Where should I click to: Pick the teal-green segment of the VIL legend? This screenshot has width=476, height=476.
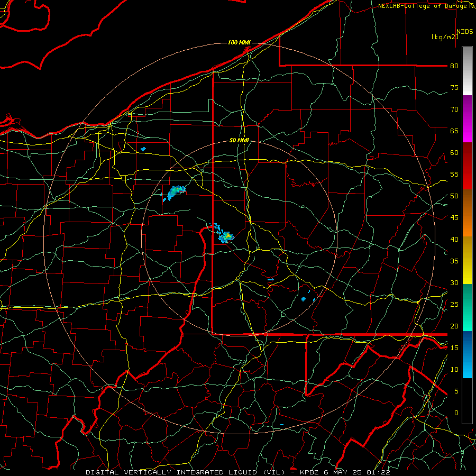pos(467,307)
